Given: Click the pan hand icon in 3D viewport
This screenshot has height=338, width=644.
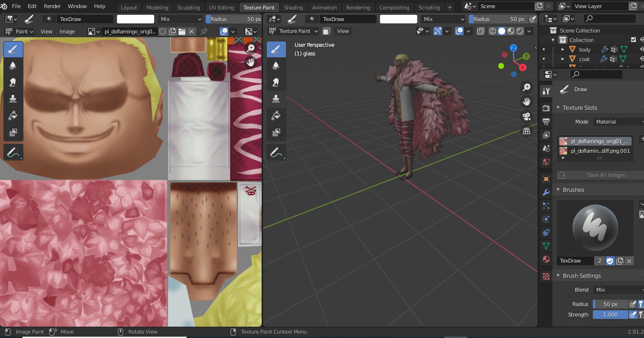Looking at the screenshot, I should (x=527, y=102).
